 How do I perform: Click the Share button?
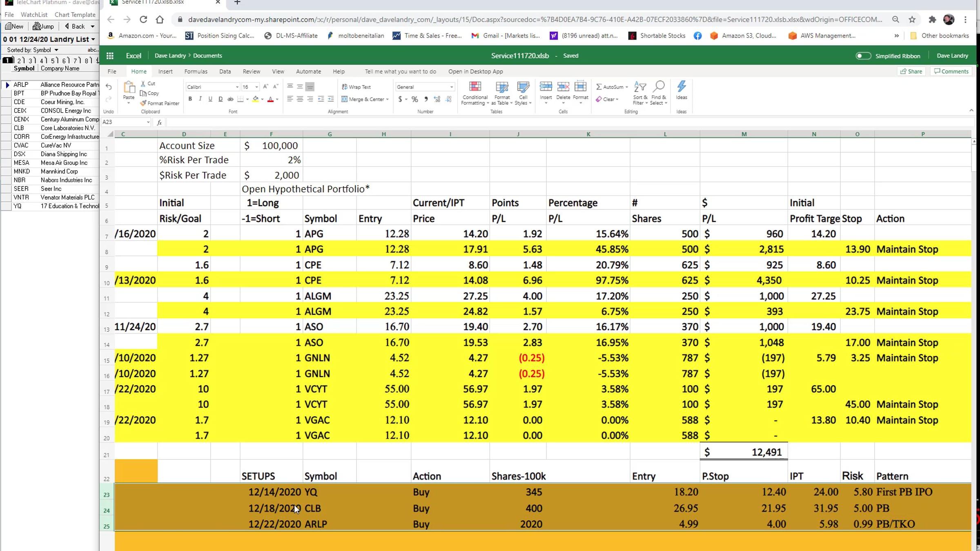click(x=911, y=71)
